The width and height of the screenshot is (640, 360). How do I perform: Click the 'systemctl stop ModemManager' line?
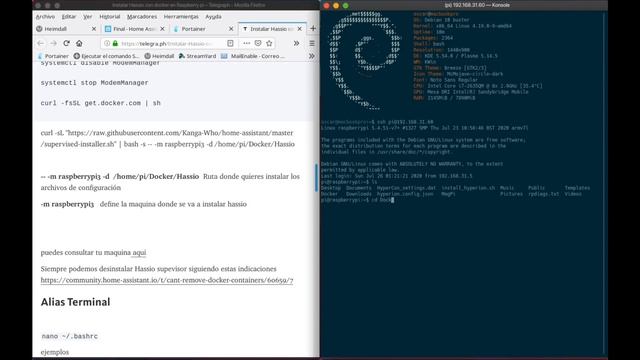click(x=94, y=83)
